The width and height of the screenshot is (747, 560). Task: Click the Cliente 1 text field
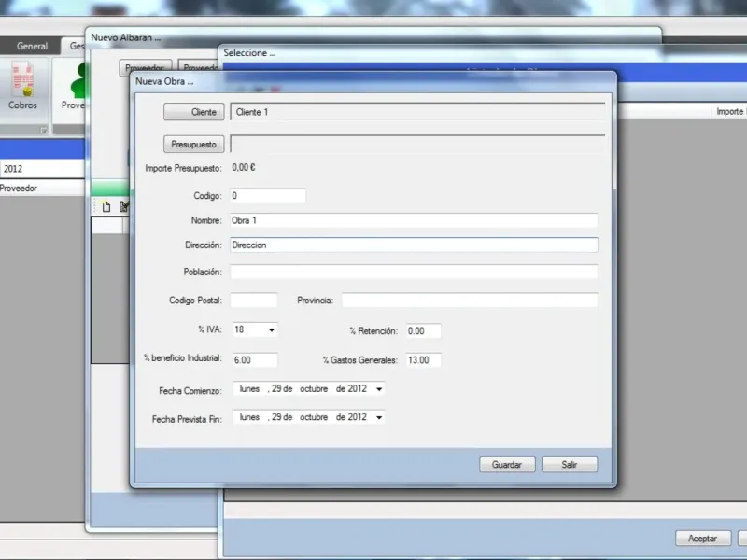417,112
